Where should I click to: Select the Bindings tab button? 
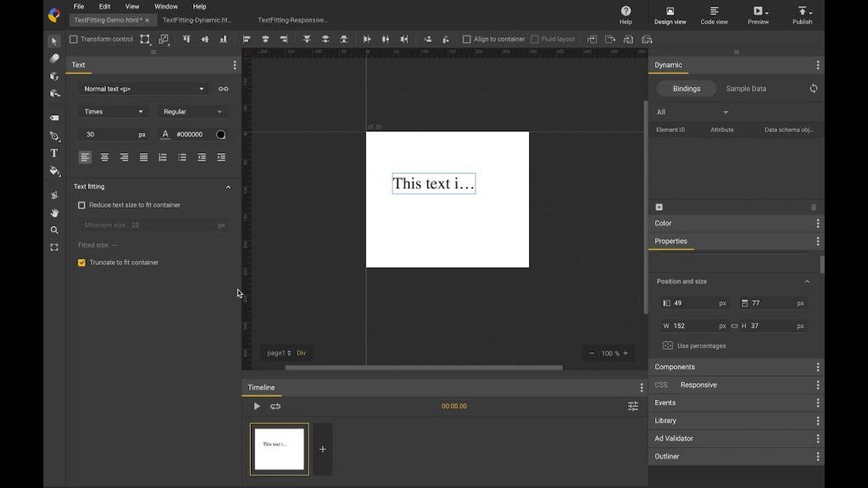click(687, 88)
